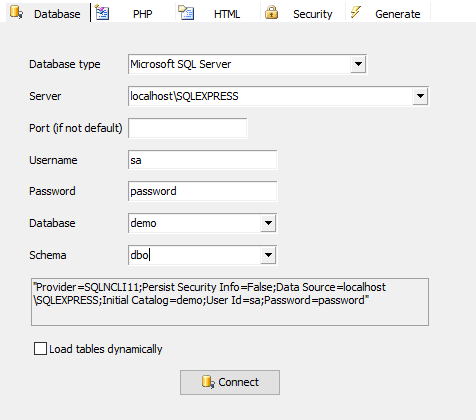Open the HTML tab
This screenshot has height=420, width=476.
point(218,13)
